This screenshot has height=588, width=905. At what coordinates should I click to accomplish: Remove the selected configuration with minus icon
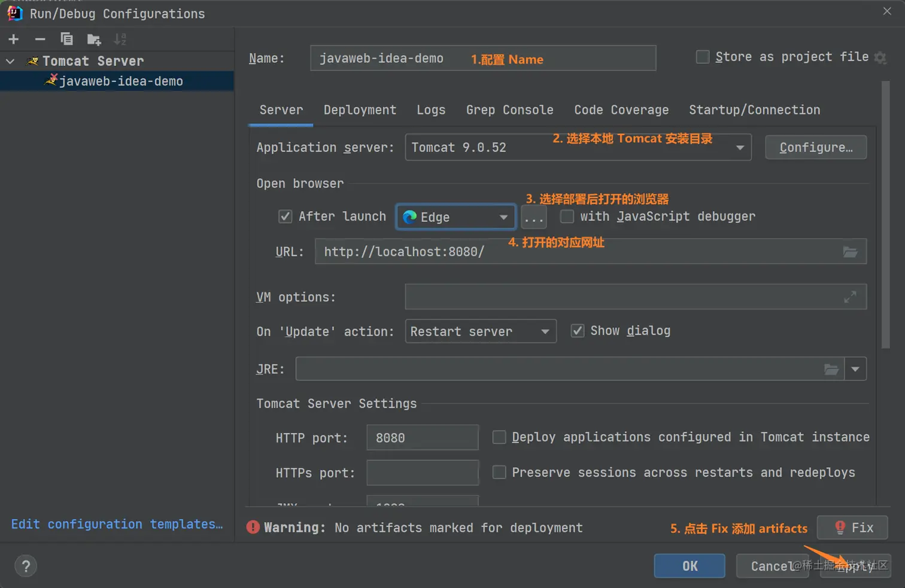[x=40, y=39]
